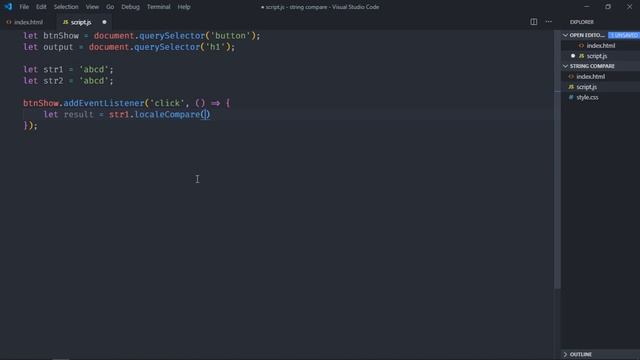Click on addEventListener in the code
640x360 pixels.
[x=104, y=103]
